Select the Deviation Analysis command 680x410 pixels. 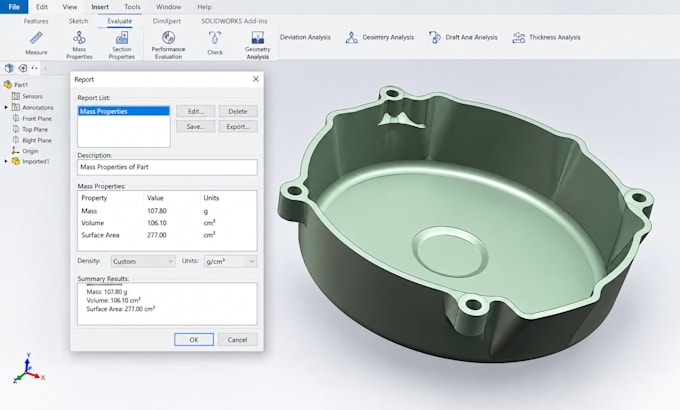tap(305, 37)
